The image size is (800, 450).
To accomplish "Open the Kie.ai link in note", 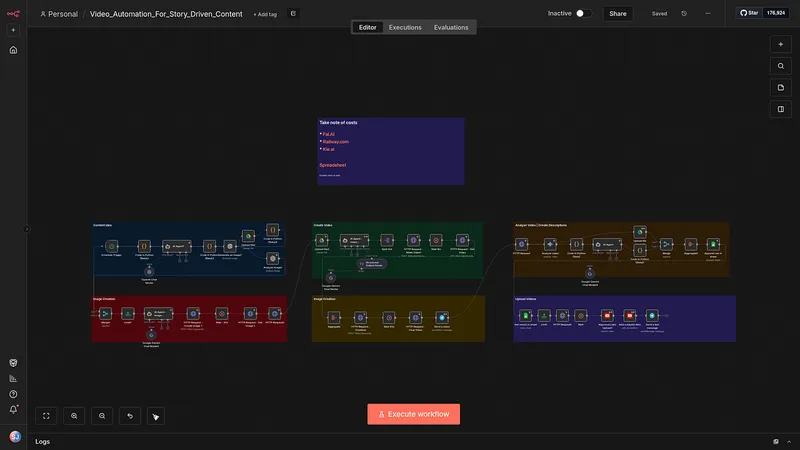I will point(329,149).
